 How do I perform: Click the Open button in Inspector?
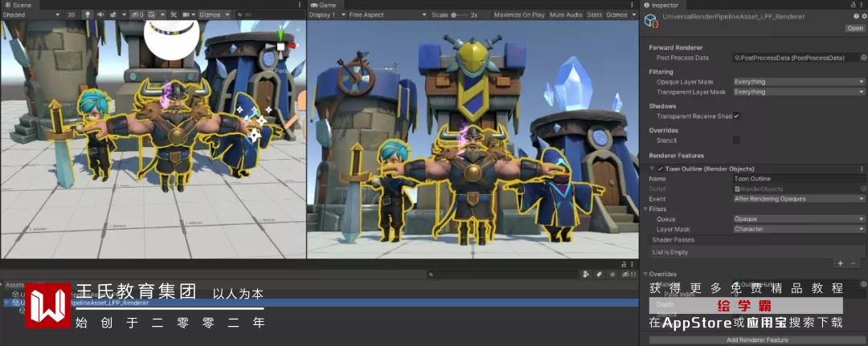854,28
